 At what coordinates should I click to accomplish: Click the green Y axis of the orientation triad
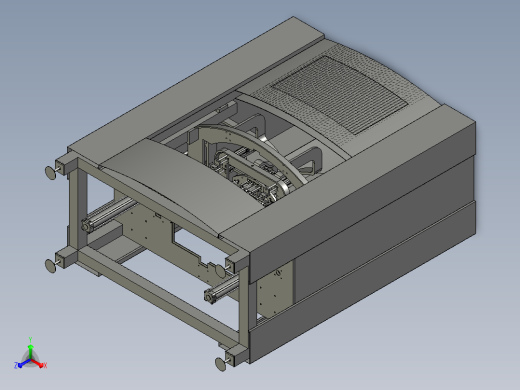pos(30,352)
